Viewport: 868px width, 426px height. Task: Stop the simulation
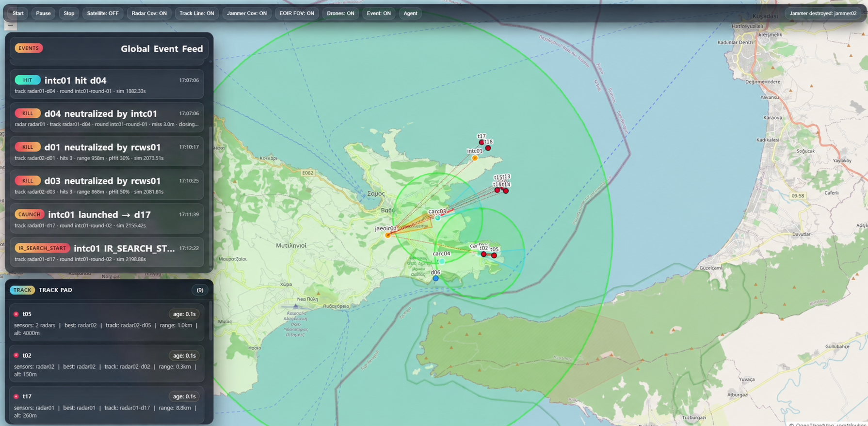coord(69,13)
